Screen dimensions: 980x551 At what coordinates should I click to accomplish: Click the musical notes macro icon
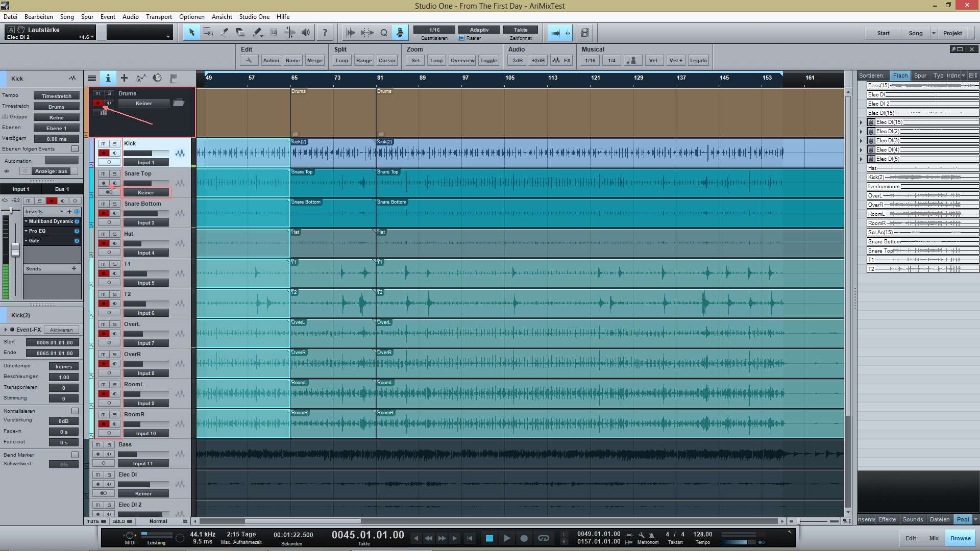pos(632,60)
